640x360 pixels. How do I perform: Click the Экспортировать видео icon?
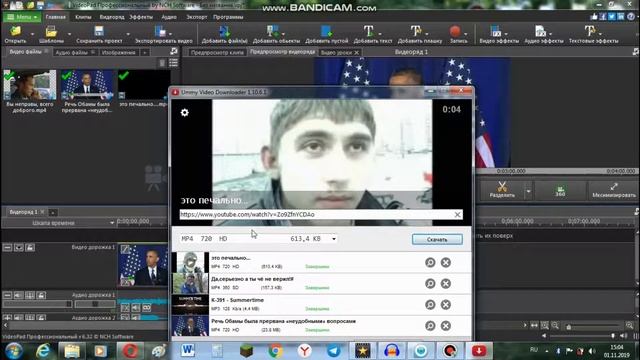[160, 31]
